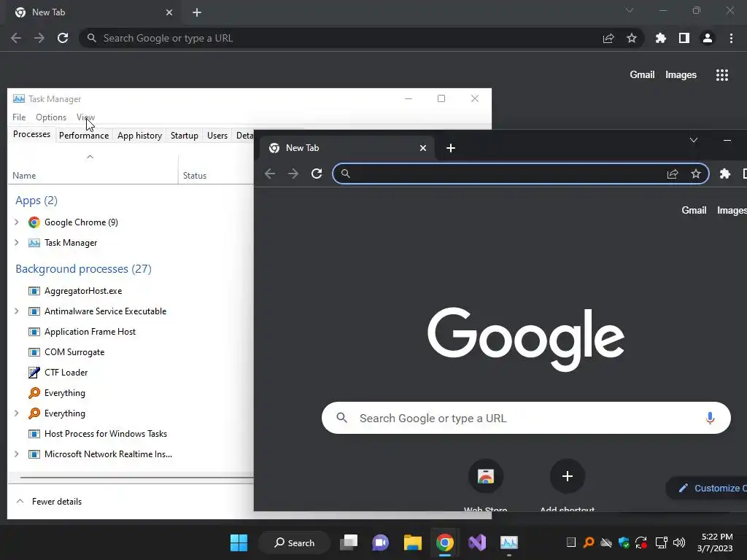747x560 pixels.
Task: Open Options menu in Task Manager
Action: pyautogui.click(x=51, y=117)
